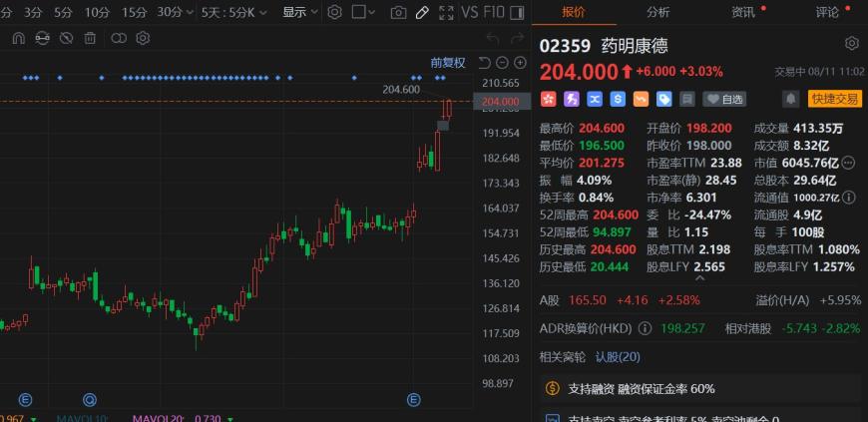Open the notes icon beside 自选
868x422 pixels.
(x=687, y=99)
